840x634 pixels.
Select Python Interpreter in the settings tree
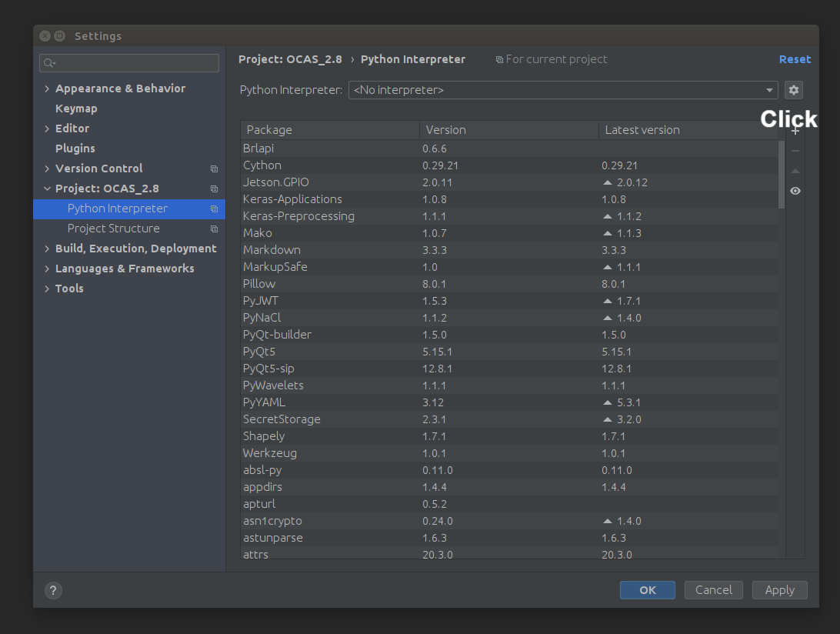point(129,209)
